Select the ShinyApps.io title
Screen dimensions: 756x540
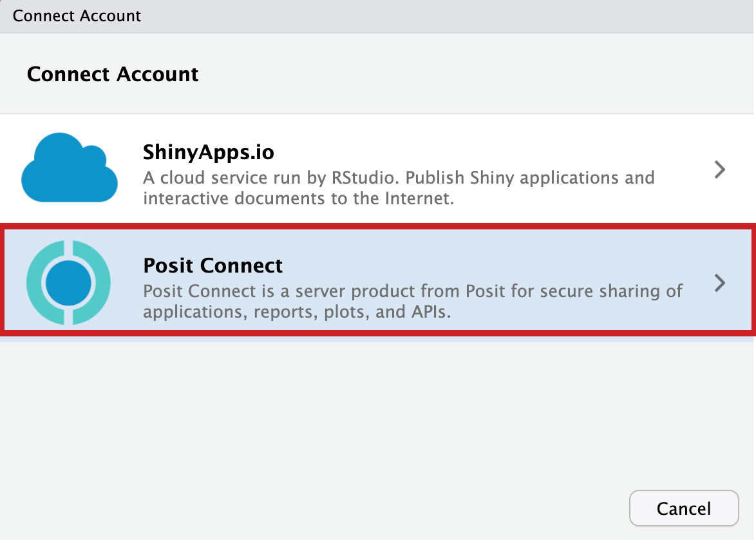point(208,153)
